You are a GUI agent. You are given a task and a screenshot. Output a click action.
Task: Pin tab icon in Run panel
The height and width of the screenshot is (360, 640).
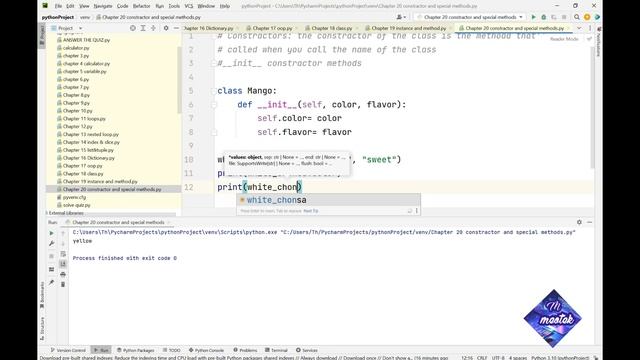pyautogui.click(x=51, y=282)
